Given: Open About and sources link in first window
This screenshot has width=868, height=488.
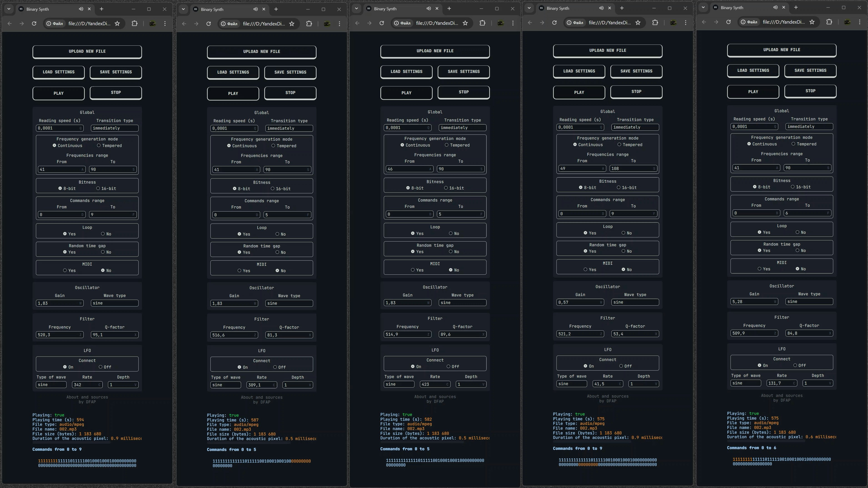Looking at the screenshot, I should click(x=87, y=397).
